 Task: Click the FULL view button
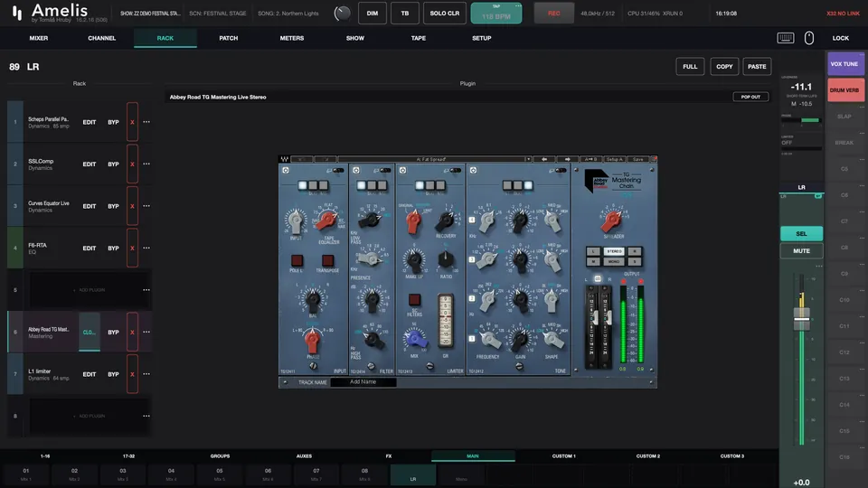[690, 66]
